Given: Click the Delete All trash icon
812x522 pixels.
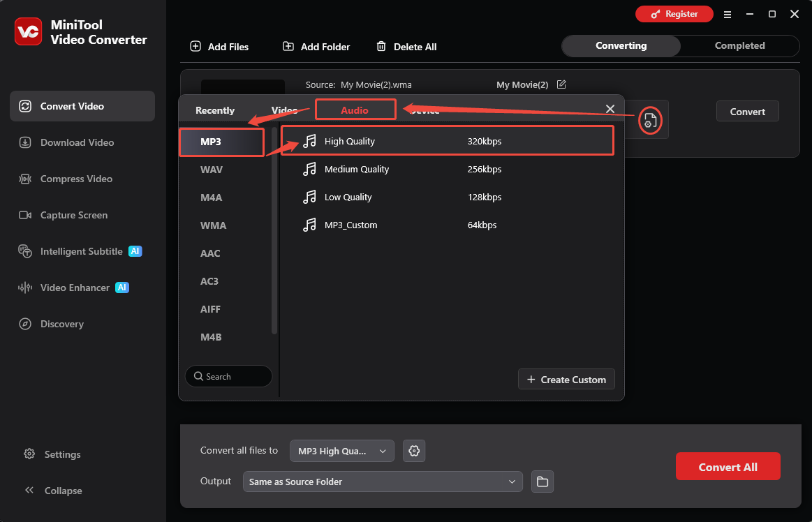Looking at the screenshot, I should (x=381, y=47).
